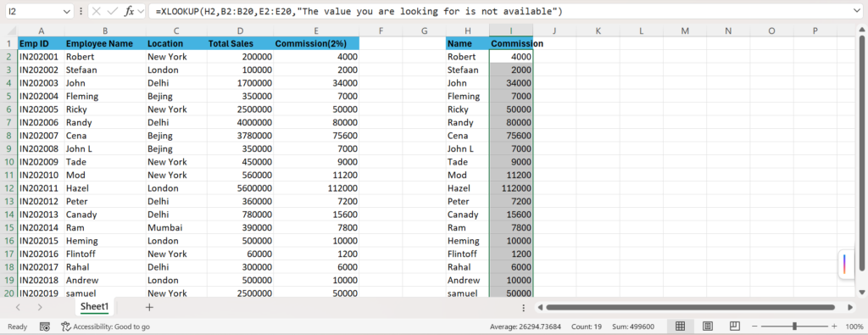Click Accessibility: Good to go status

click(x=105, y=327)
